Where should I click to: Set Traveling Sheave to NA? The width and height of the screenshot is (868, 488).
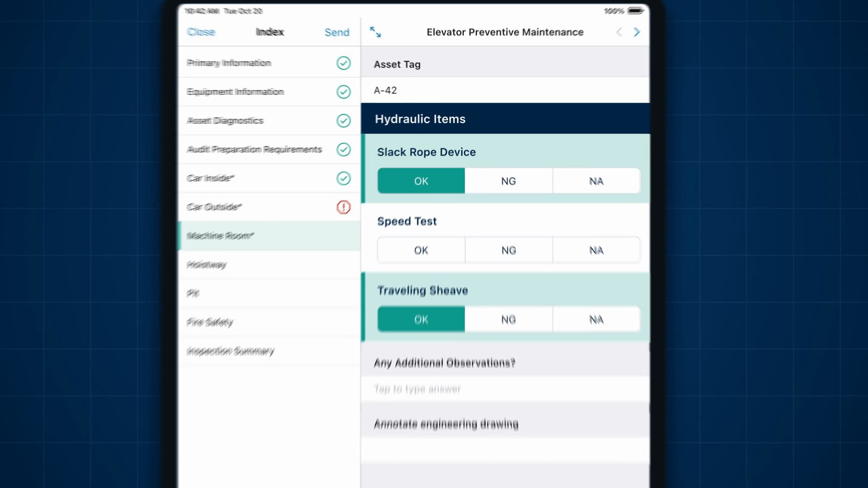pos(597,319)
